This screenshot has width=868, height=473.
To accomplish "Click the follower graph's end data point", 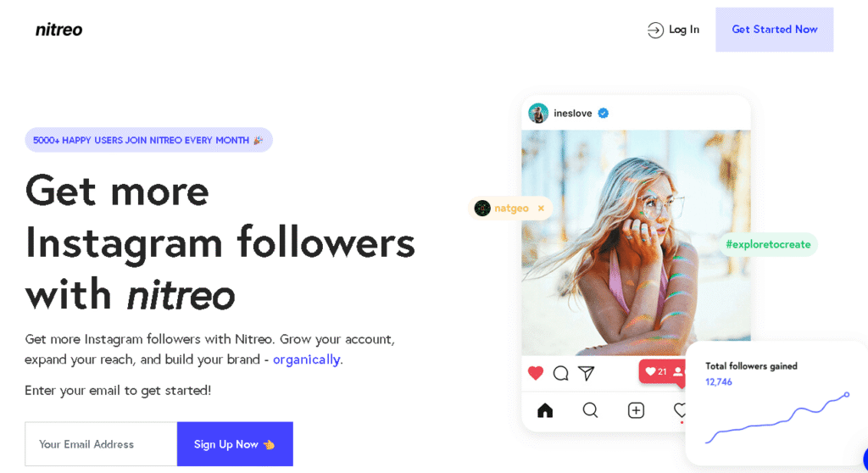I will coord(847,395).
